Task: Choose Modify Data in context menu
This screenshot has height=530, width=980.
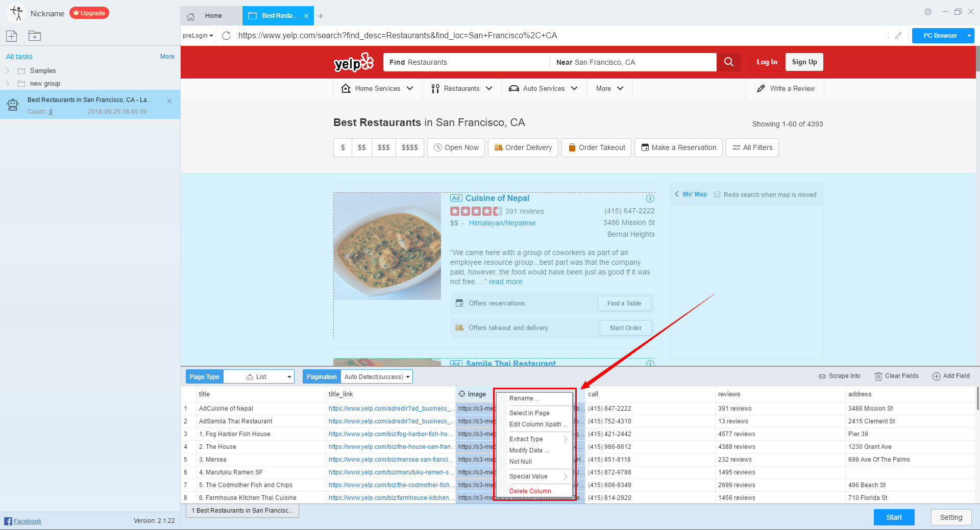Action: 534,450
